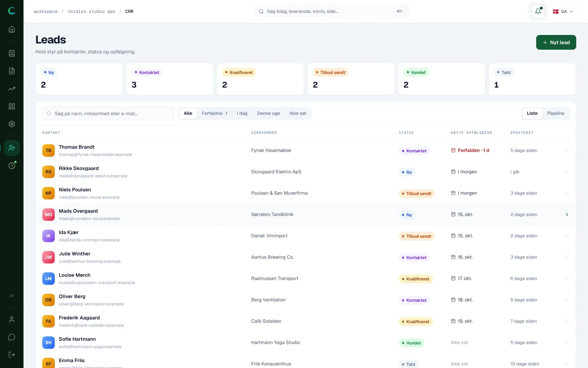This screenshot has width=588, height=368.
Task: Open Mads Overgaard row chevron
Action: [567, 215]
